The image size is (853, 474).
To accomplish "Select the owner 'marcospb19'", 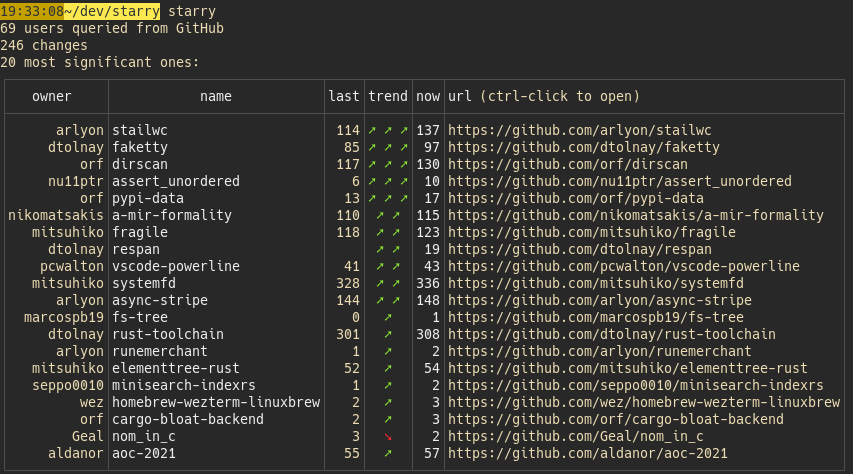I will [x=64, y=317].
